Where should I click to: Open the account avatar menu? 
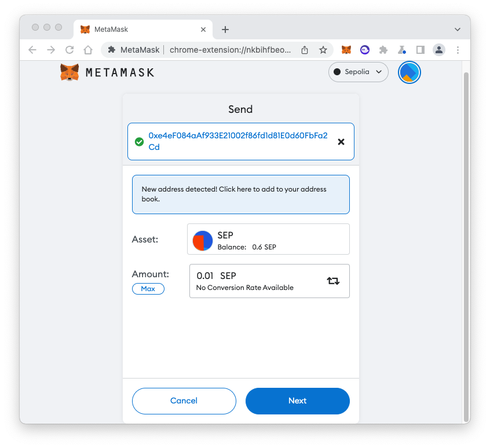(x=409, y=72)
